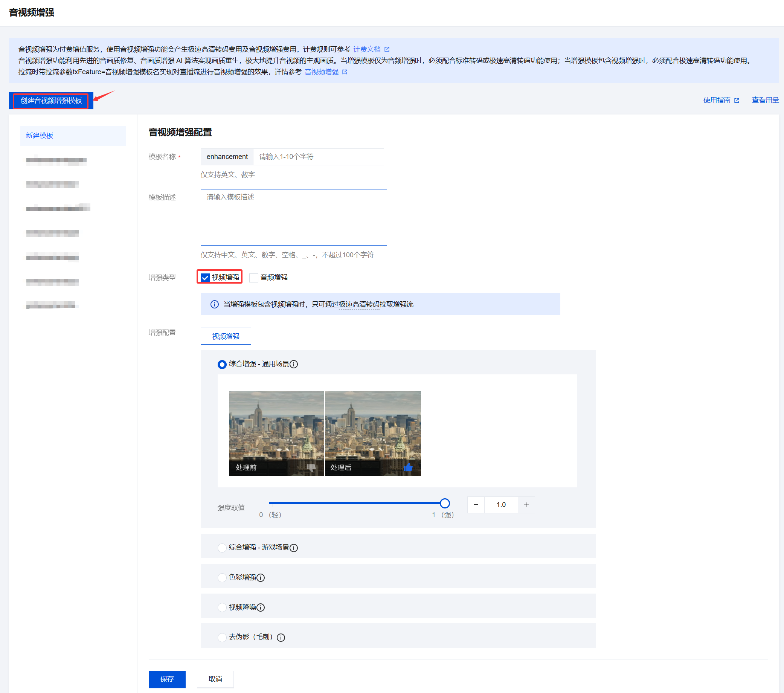Screen dimensions: 784x693
Task: Click the info icon next to 视频降噪
Action: (x=261, y=608)
